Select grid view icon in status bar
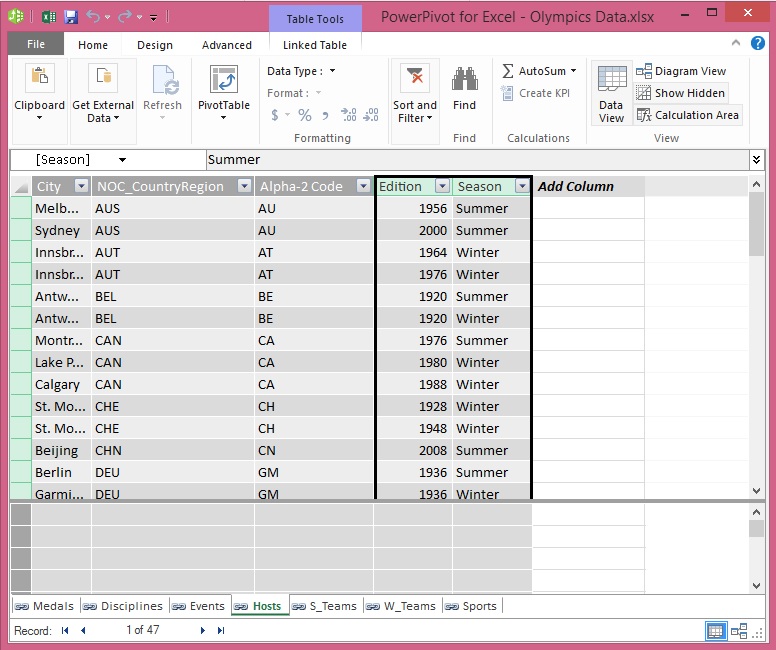This screenshot has width=776, height=650. pos(716,631)
